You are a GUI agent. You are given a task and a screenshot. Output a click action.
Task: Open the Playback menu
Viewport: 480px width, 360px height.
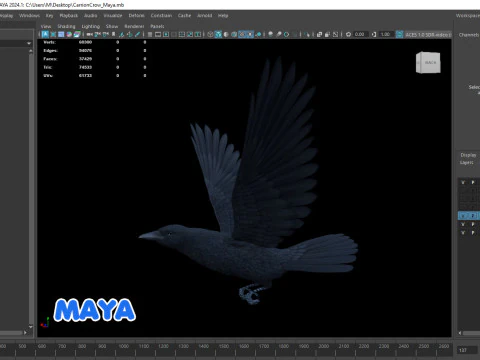pos(69,16)
